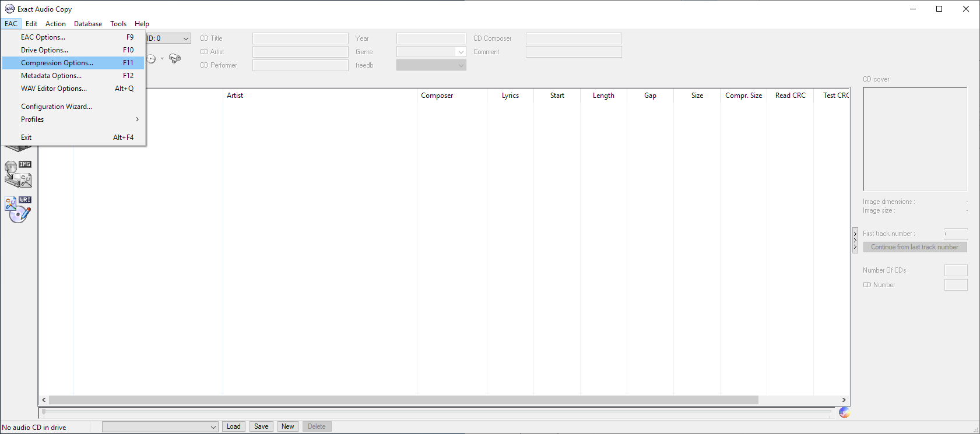This screenshot has width=980, height=434.
Task: Click the small arrow next to the metadata disc icon
Action: (162, 58)
